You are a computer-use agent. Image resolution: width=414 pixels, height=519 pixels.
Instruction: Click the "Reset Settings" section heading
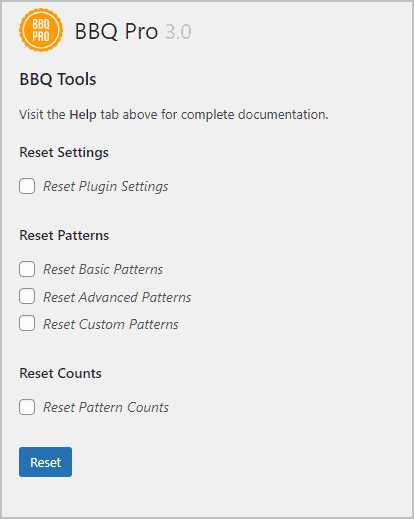[x=64, y=153]
